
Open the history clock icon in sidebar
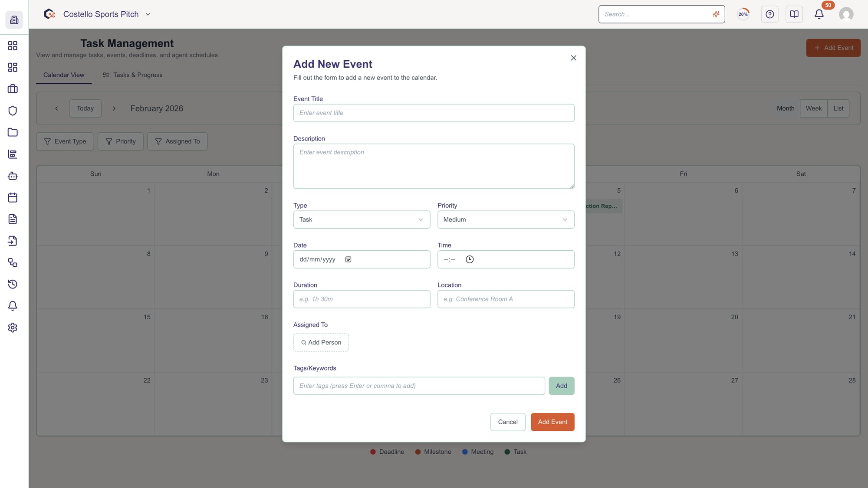[x=13, y=284]
